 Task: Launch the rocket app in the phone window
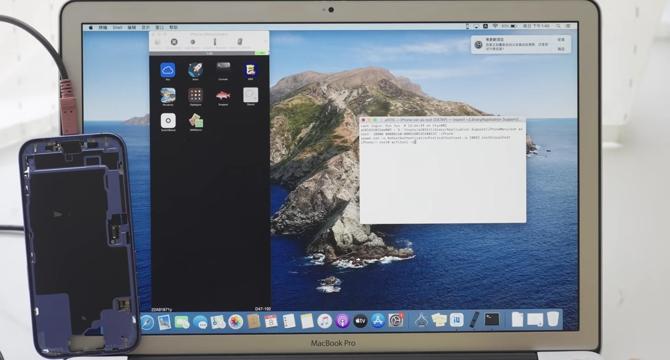point(195,70)
